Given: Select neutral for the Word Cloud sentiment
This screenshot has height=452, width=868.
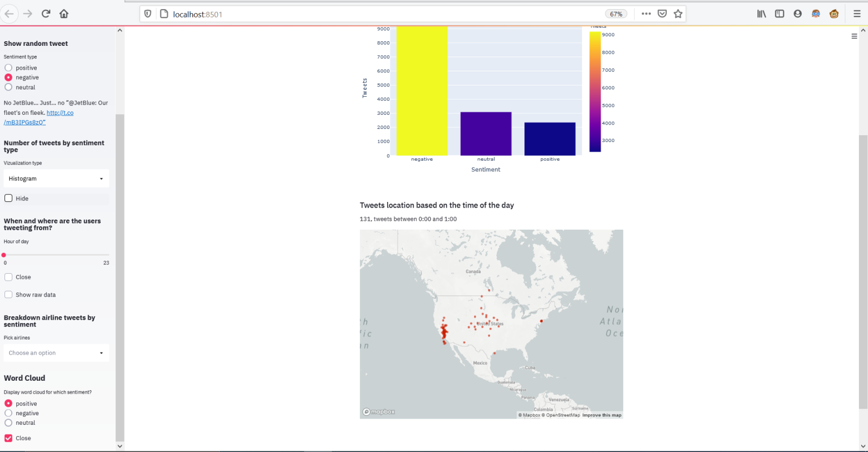Looking at the screenshot, I should 8,423.
